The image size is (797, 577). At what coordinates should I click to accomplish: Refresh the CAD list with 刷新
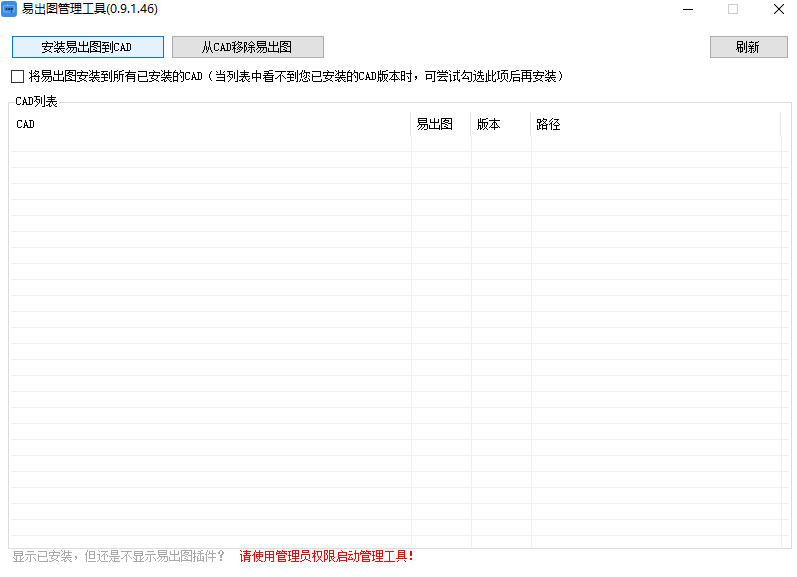(748, 47)
